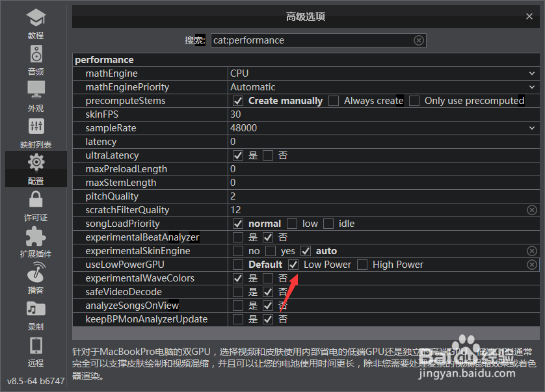Reset scratchFilterQuality with its circle X icon

532,210
